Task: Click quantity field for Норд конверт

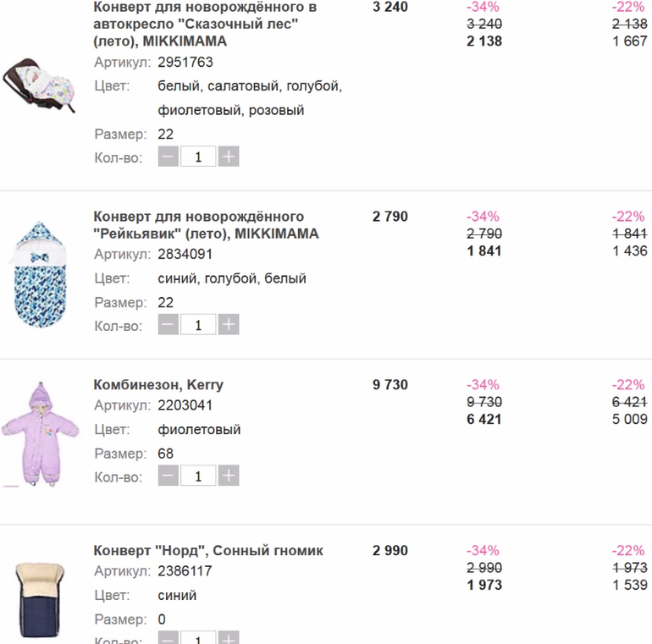Action: pos(198,638)
